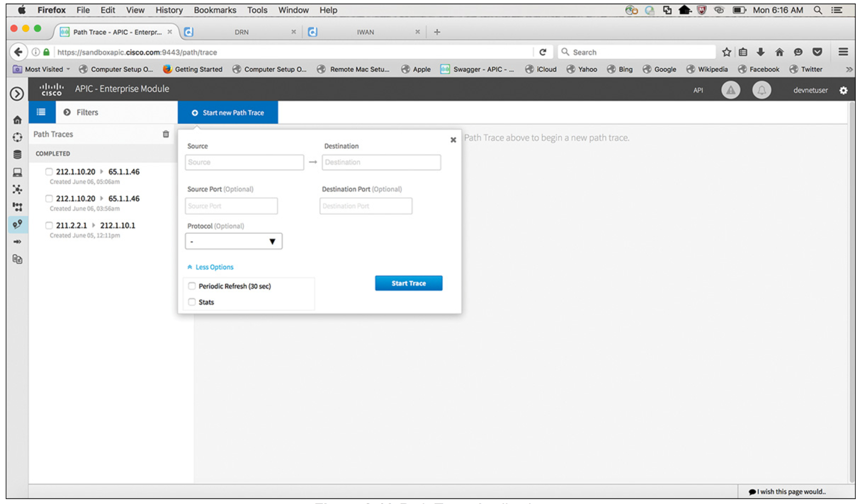860x504 pixels.
Task: Click the Source input field
Action: click(x=244, y=162)
